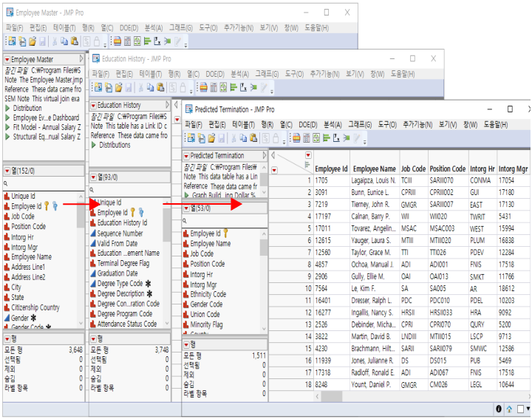Select Ethnicity Code in Predicted Termination columns

(x=208, y=294)
